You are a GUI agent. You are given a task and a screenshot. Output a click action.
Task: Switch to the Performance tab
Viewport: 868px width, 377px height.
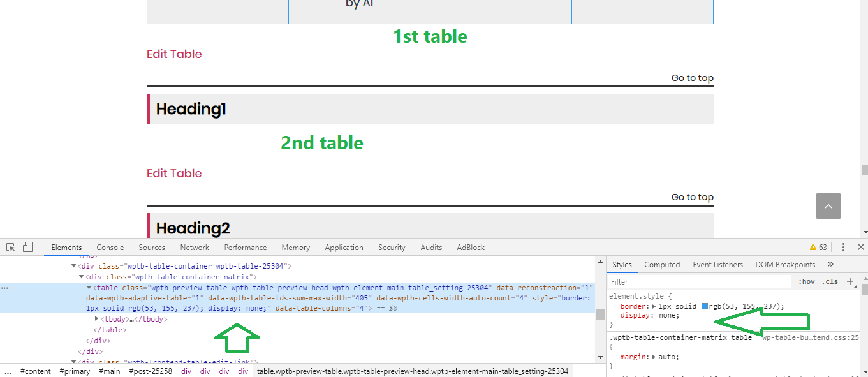click(246, 248)
